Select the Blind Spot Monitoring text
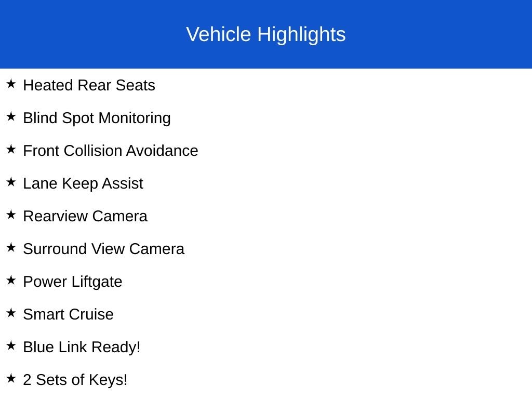The image size is (532, 399). click(97, 118)
